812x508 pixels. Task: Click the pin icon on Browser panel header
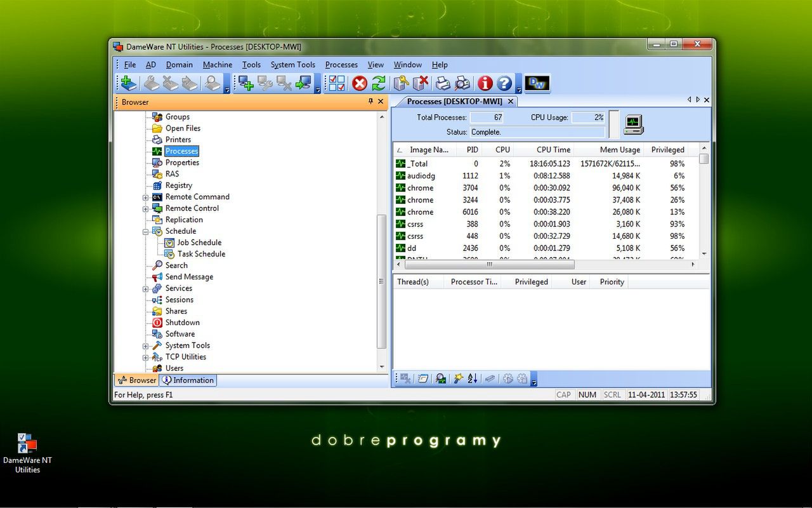(x=371, y=102)
